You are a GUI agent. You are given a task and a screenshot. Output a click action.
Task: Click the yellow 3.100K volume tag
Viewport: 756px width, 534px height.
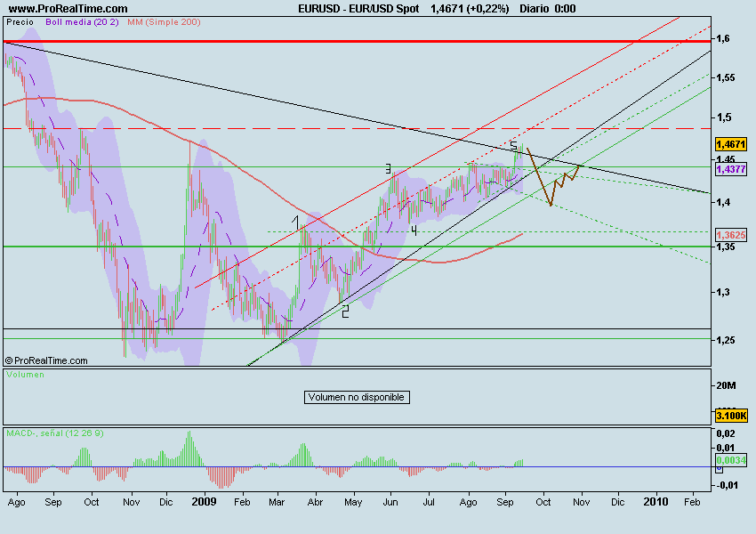(731, 416)
